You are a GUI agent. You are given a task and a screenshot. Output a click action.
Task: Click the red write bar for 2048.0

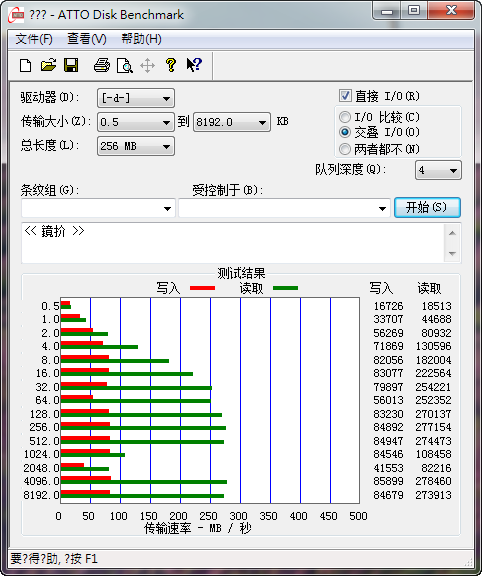[72, 465]
